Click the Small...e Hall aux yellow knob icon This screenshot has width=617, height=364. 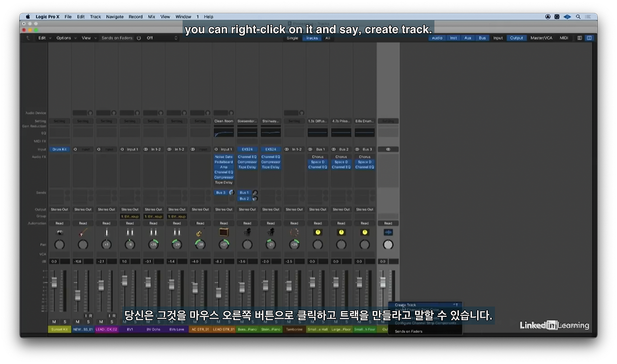click(x=318, y=233)
